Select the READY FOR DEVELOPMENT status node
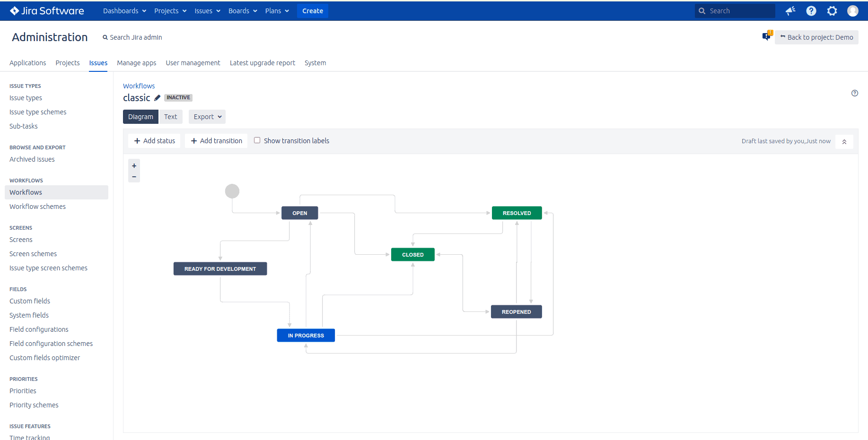Viewport: 868px width, 440px height. [220, 269]
